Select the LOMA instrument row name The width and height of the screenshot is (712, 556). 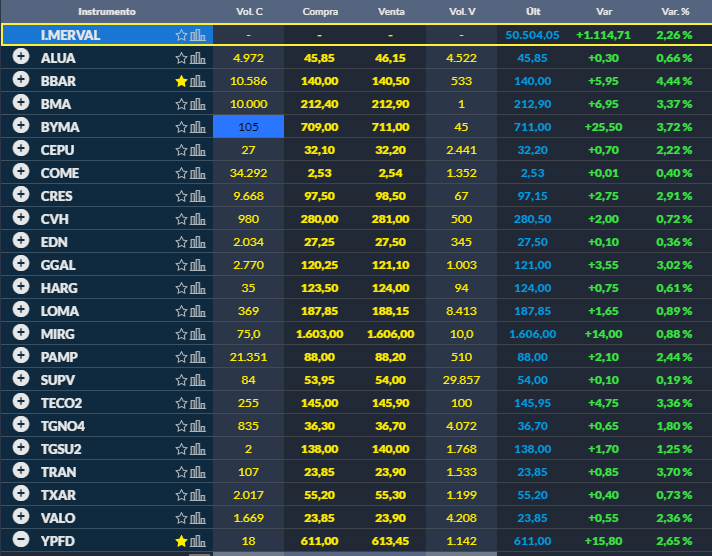59,311
